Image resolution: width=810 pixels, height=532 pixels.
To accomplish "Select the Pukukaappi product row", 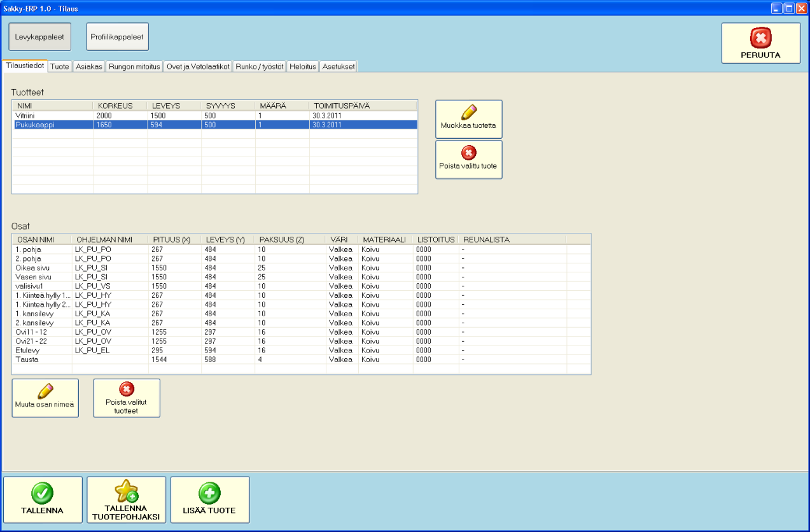I will (215, 125).
